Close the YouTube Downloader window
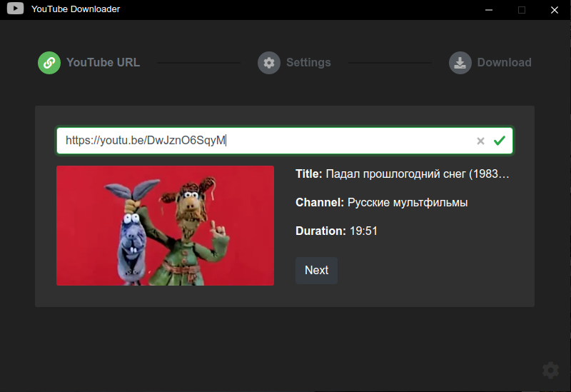The height and width of the screenshot is (392, 571). point(555,10)
